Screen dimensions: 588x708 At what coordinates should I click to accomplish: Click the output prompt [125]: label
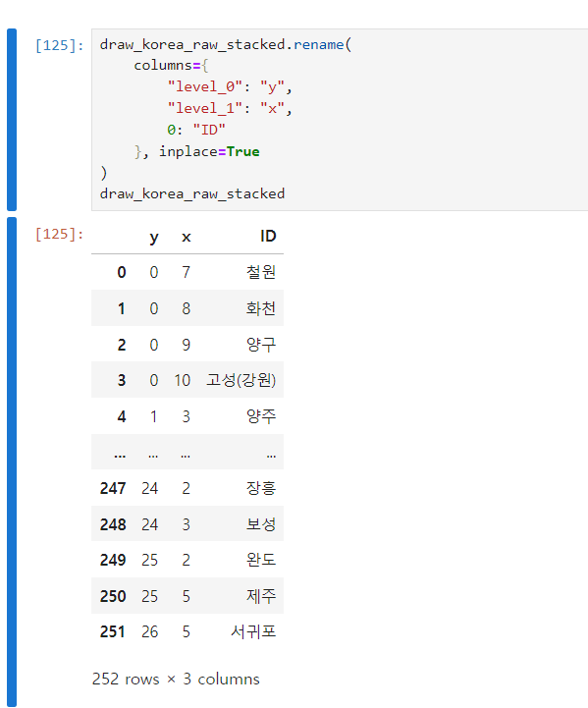[x=59, y=234]
